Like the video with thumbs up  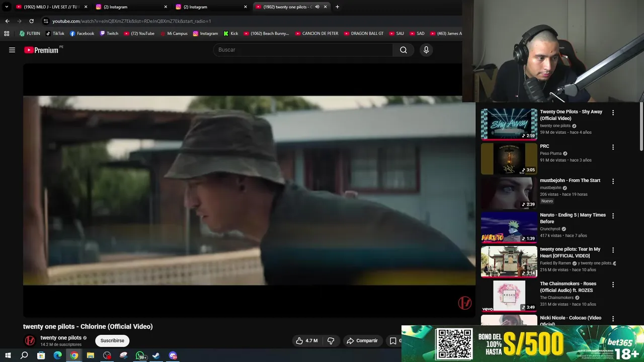306,340
